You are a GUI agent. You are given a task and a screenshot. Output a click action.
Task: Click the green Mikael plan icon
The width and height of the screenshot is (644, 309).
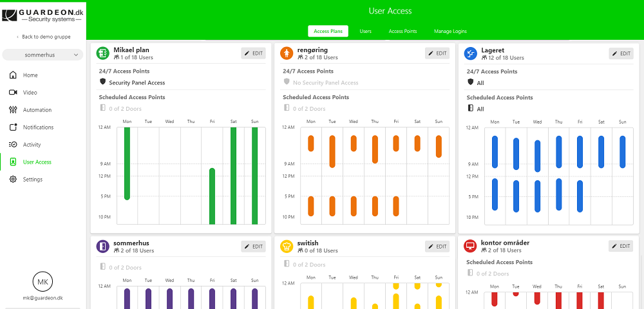[102, 53]
